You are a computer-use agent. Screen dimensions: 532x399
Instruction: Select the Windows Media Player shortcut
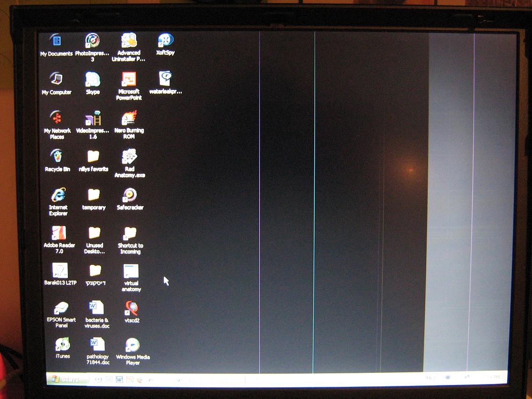[x=133, y=346]
